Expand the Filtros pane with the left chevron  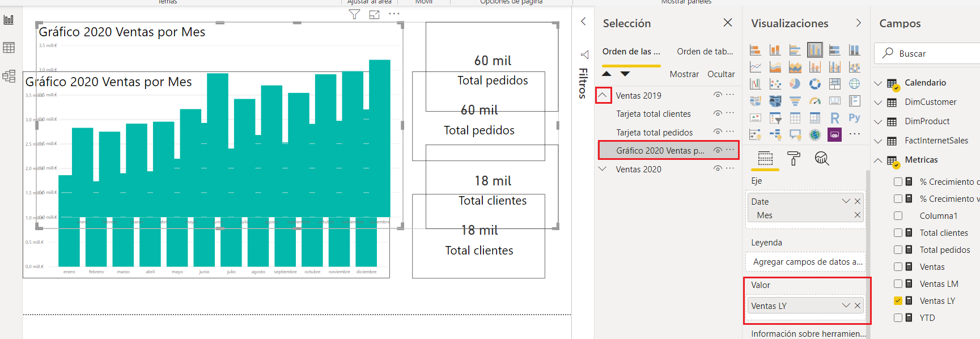tap(583, 22)
